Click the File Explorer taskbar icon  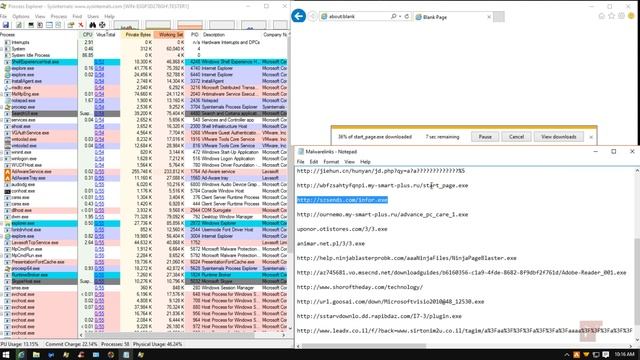click(36, 355)
